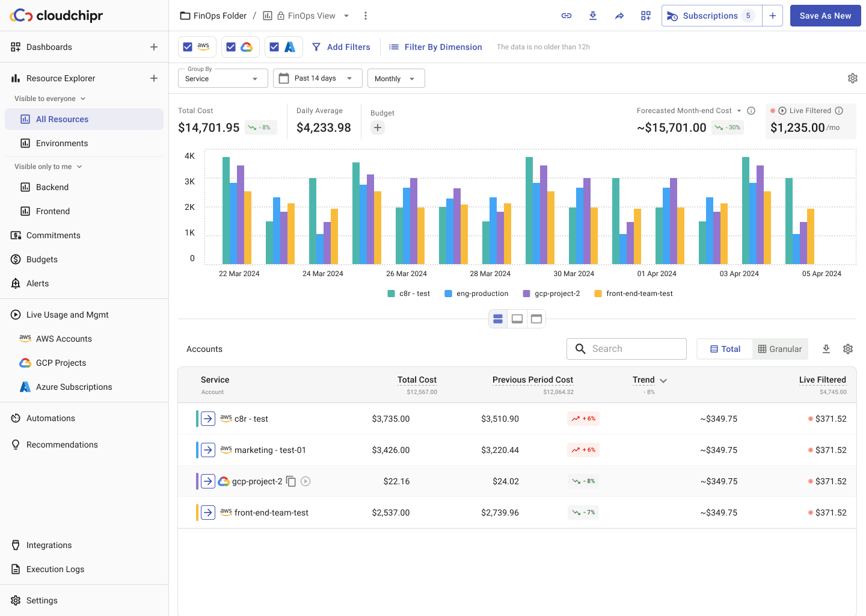Open accounts table settings gear

click(848, 349)
